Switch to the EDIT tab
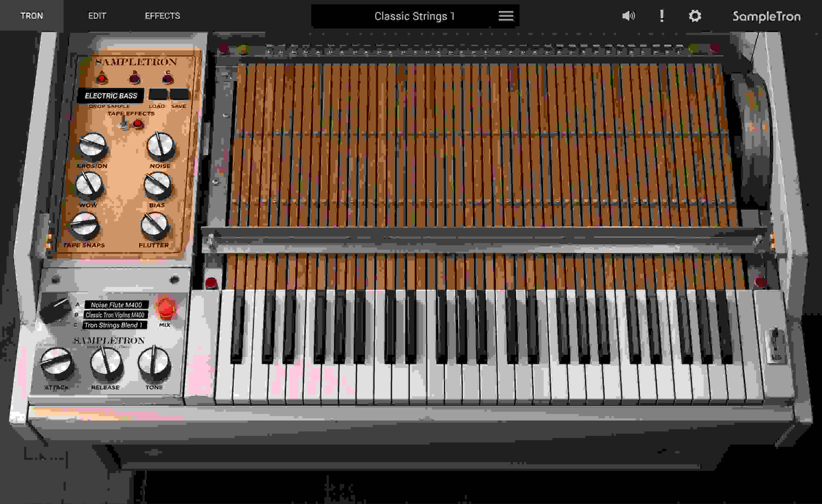This screenshot has width=822, height=504. (96, 15)
